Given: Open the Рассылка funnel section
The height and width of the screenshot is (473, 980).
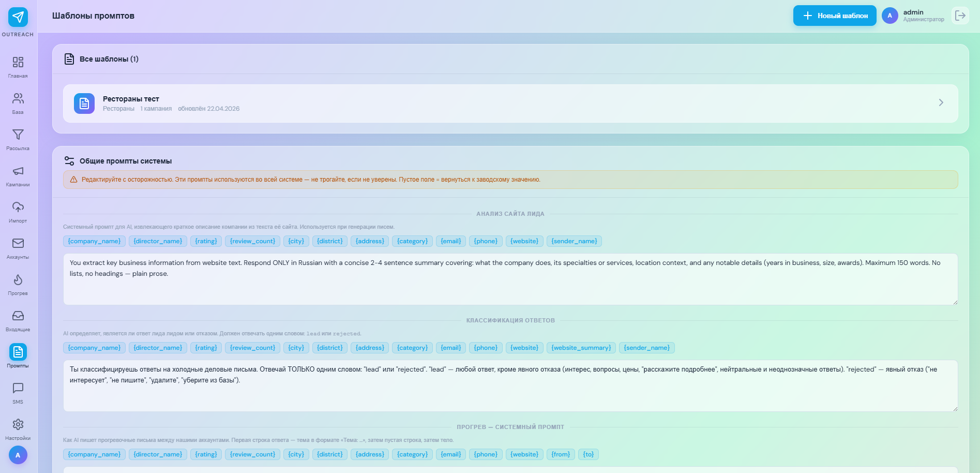Looking at the screenshot, I should 18,140.
